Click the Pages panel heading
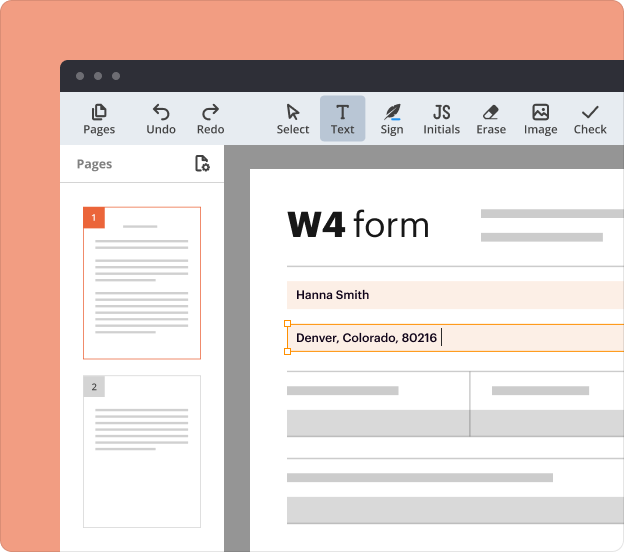The width and height of the screenshot is (624, 552). click(x=94, y=164)
